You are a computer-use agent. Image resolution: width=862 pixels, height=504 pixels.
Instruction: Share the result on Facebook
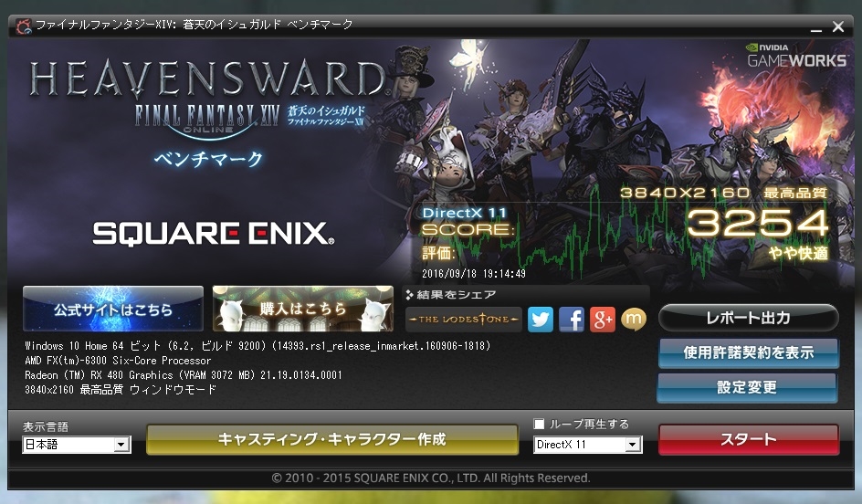tap(572, 320)
